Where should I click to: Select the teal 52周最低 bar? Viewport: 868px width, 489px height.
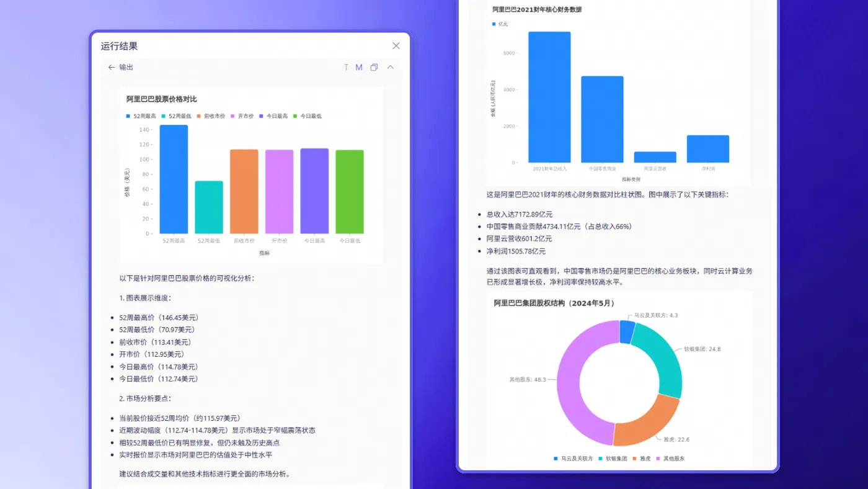point(209,207)
